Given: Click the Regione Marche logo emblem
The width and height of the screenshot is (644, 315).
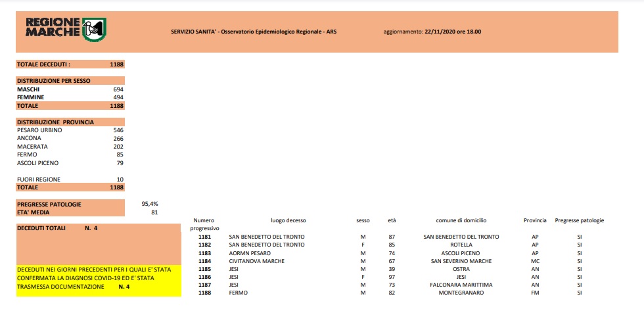Looking at the screenshot, I should (94, 29).
